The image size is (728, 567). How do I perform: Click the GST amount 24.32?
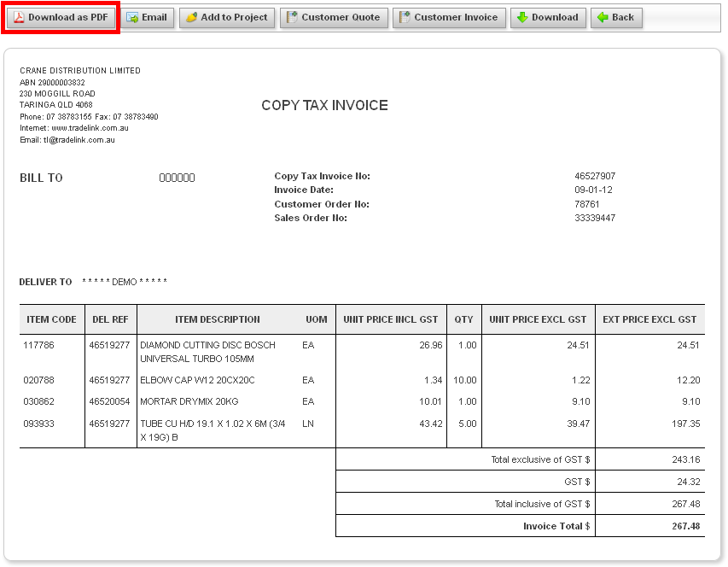tap(689, 482)
